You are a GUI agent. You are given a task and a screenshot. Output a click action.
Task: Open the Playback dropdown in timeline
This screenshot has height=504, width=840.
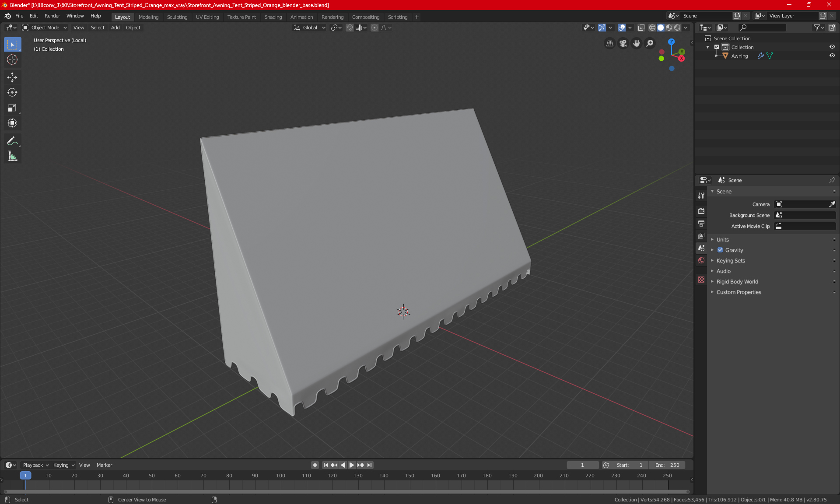pyautogui.click(x=35, y=465)
